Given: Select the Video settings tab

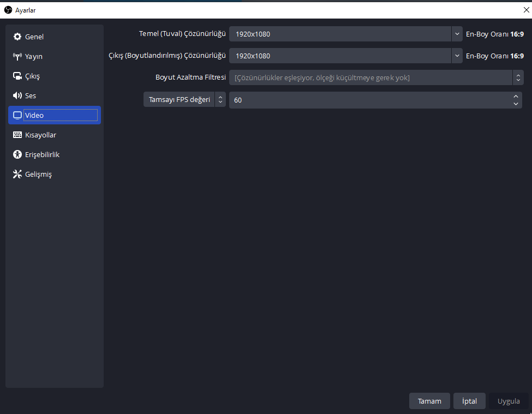Looking at the screenshot, I should tap(54, 115).
